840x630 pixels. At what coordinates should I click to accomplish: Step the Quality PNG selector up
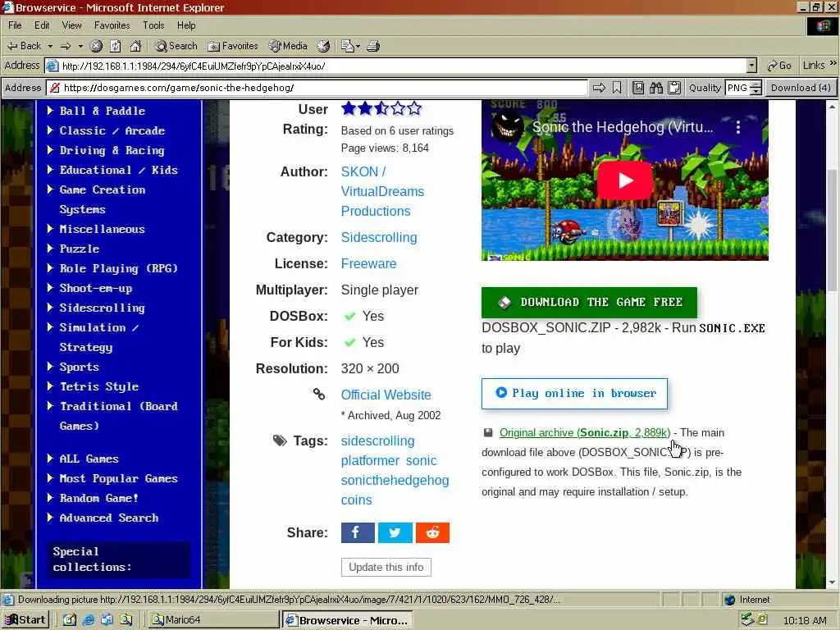pyautogui.click(x=756, y=84)
